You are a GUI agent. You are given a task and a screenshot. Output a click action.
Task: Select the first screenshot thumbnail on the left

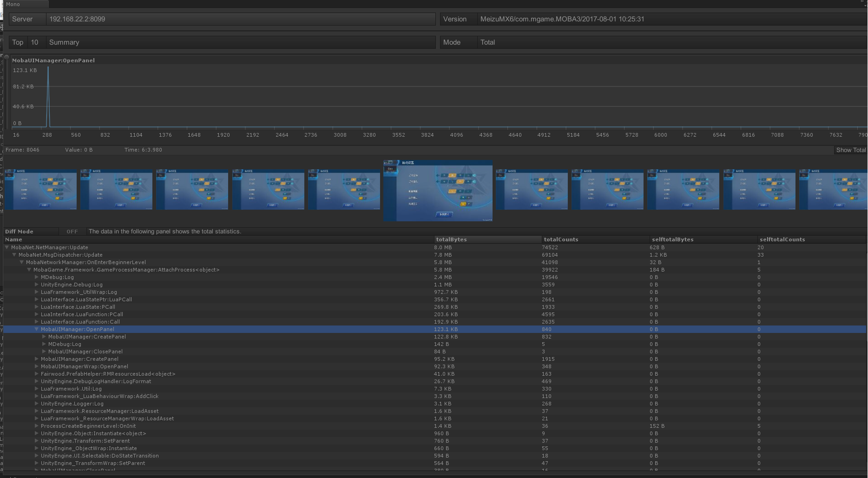(x=40, y=190)
